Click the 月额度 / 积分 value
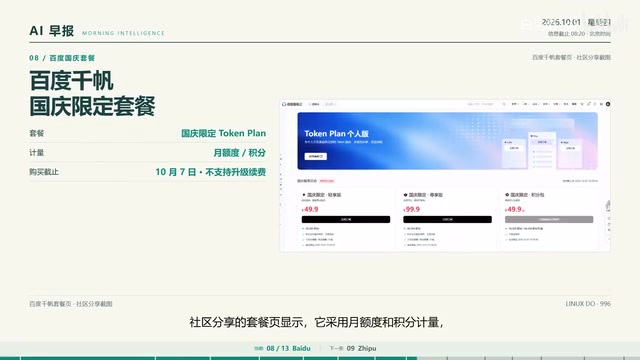The image size is (640, 360). (x=240, y=153)
